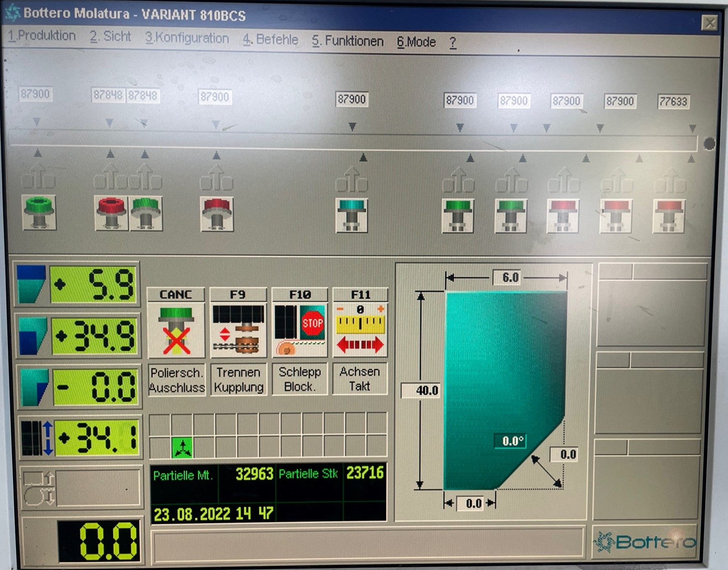The width and height of the screenshot is (728, 570).
Task: Click the edge profile icon beside 34.9
Action: (33, 336)
